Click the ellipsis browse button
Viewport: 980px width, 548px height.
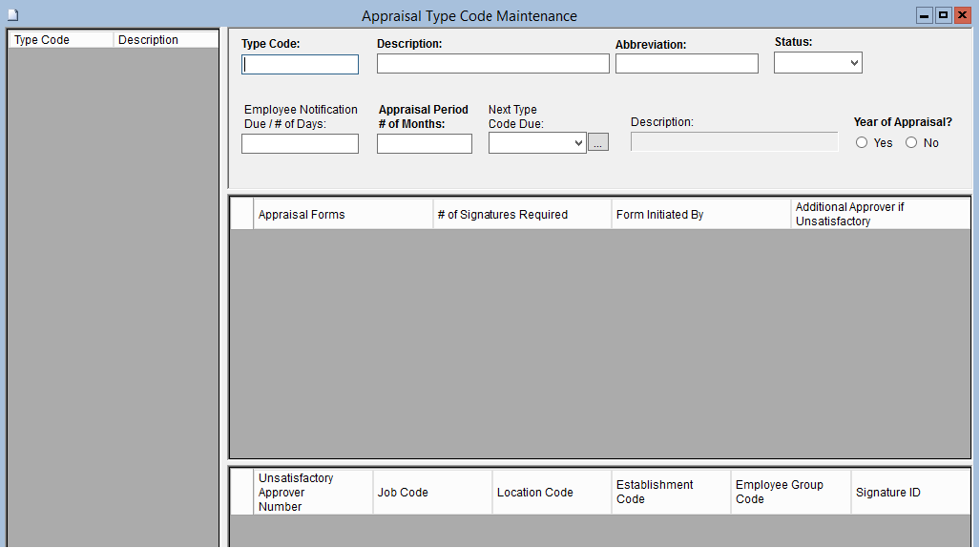[x=597, y=143]
